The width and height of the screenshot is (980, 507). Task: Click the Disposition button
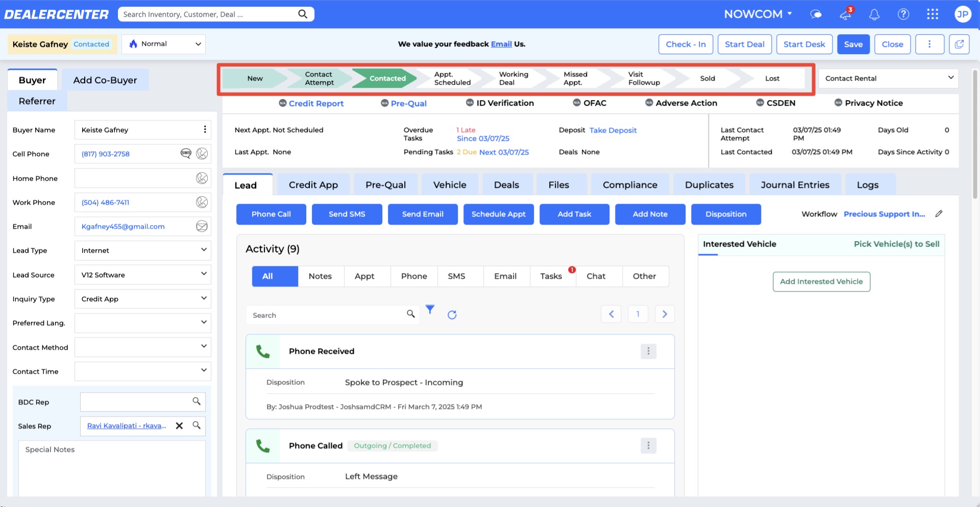(x=726, y=214)
